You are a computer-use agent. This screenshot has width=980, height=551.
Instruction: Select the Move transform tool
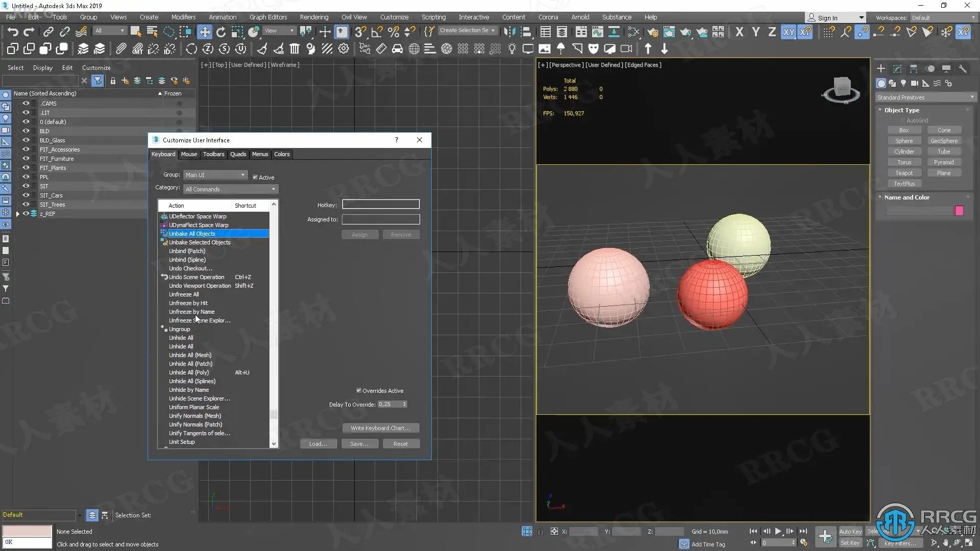(x=204, y=32)
